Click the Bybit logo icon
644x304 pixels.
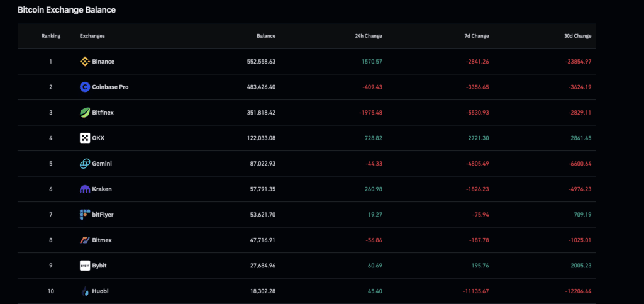[85, 266]
